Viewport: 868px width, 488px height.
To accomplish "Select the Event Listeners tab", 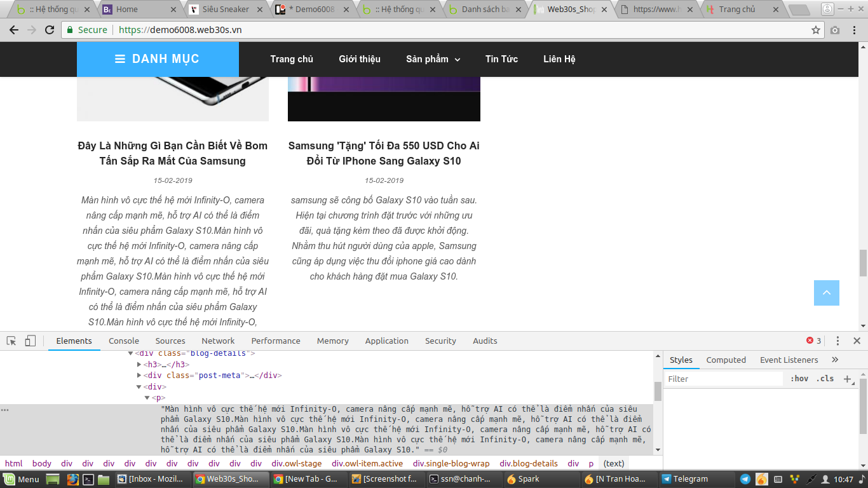I will pyautogui.click(x=789, y=360).
